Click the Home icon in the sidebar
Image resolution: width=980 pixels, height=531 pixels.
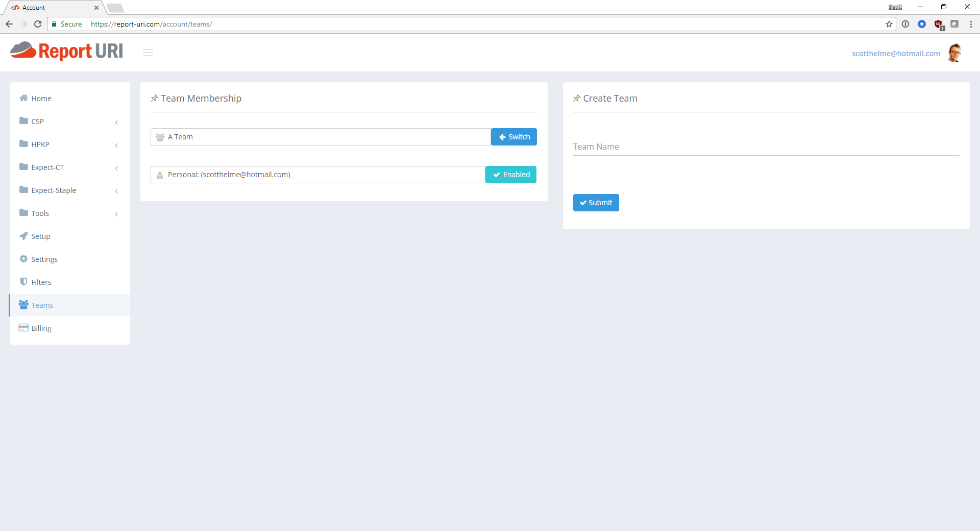[23, 98]
